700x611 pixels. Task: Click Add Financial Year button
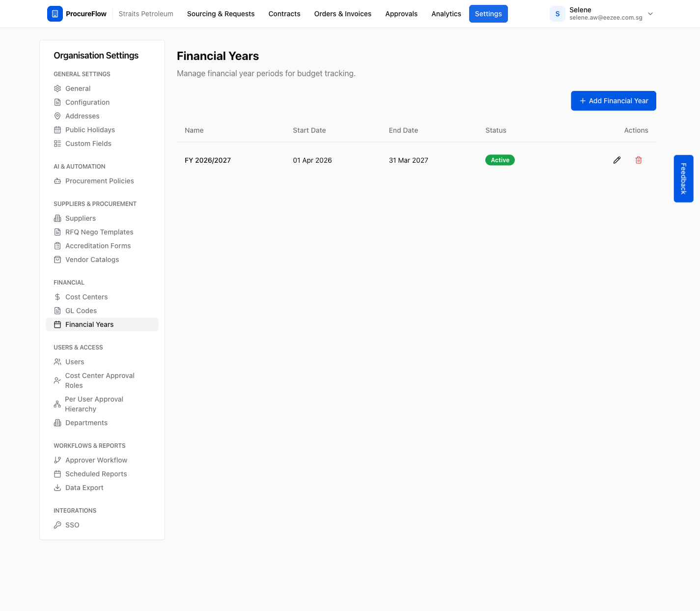pos(614,101)
